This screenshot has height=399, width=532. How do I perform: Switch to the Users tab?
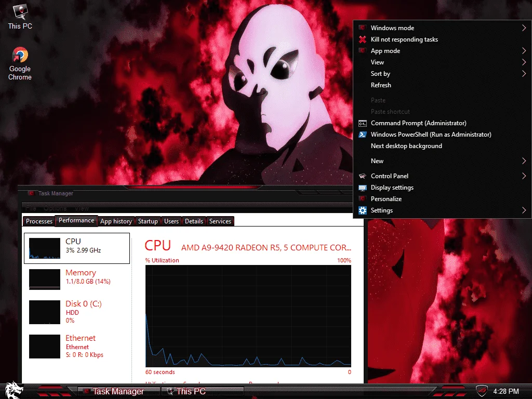click(171, 221)
